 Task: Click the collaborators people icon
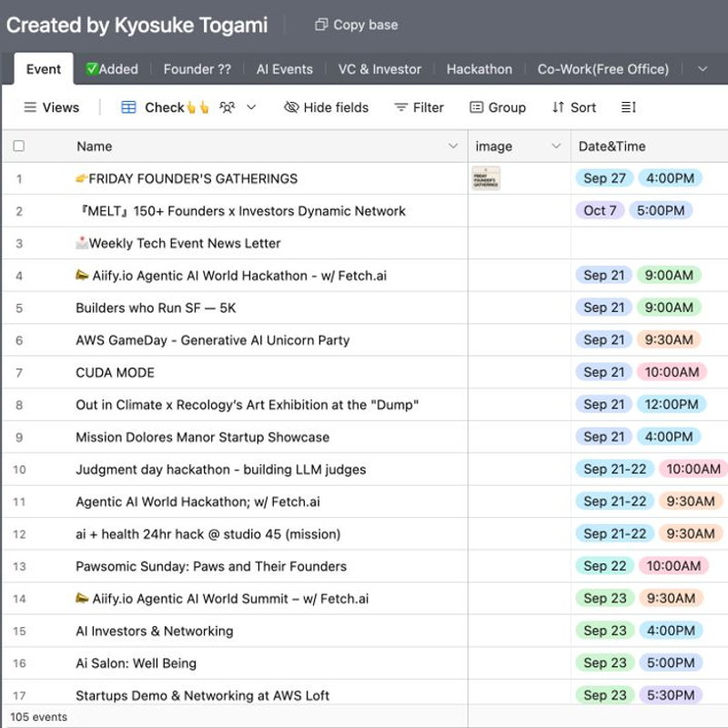point(227,107)
